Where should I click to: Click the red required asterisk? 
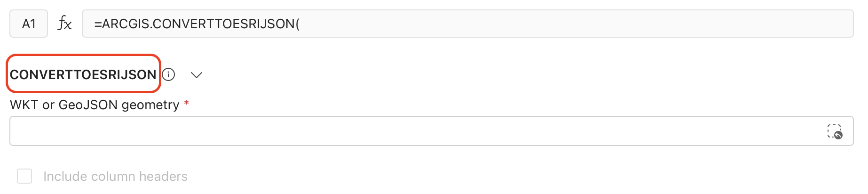187,103
